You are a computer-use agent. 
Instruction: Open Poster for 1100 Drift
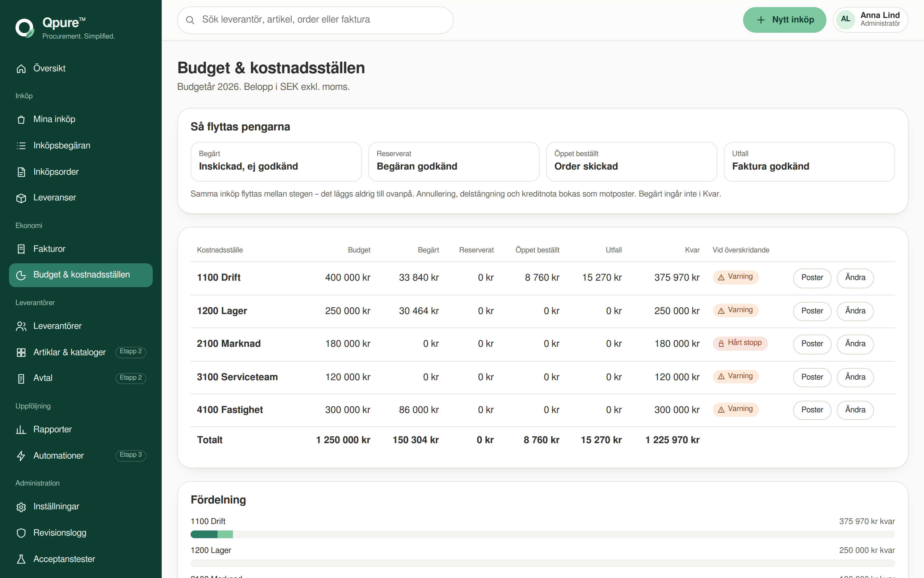[x=812, y=278]
